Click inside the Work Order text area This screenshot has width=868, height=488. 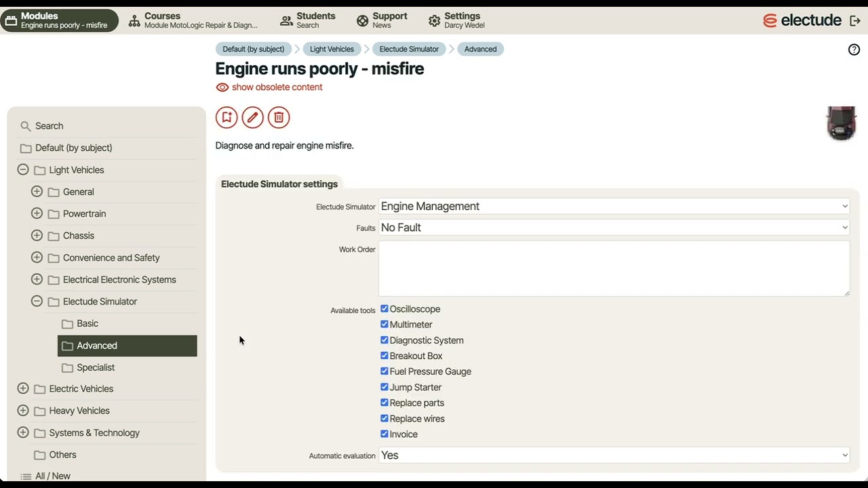click(614, 269)
